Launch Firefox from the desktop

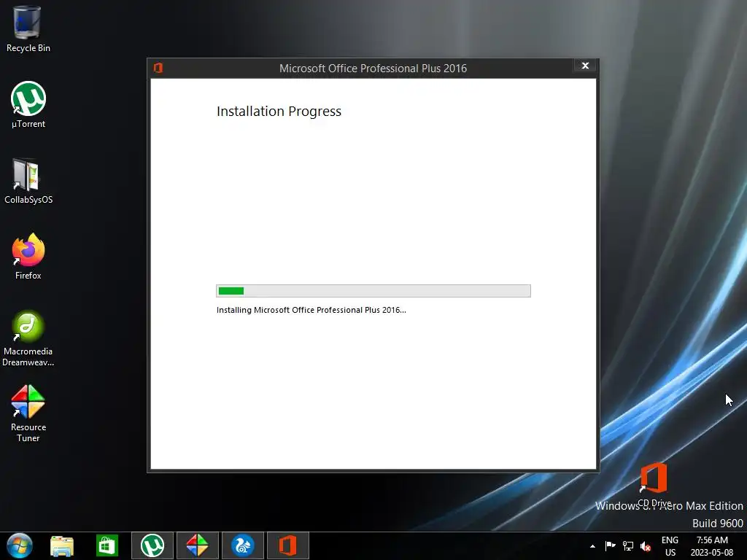28,257
